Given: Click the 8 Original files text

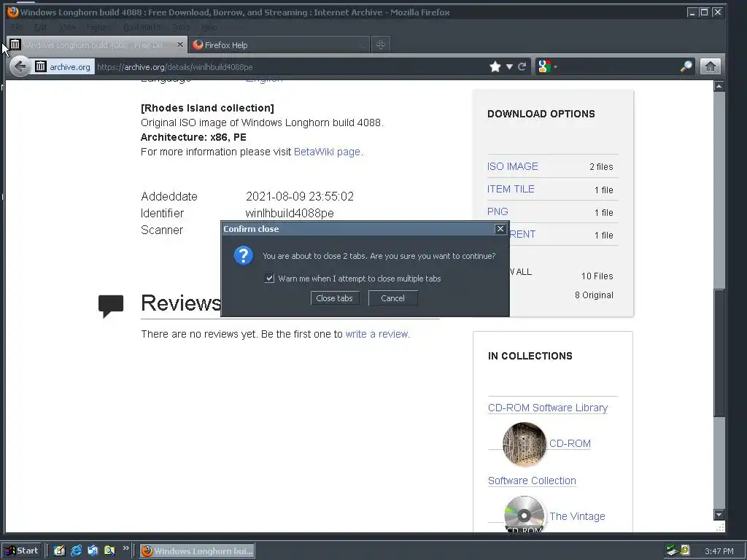Looking at the screenshot, I should click(594, 295).
